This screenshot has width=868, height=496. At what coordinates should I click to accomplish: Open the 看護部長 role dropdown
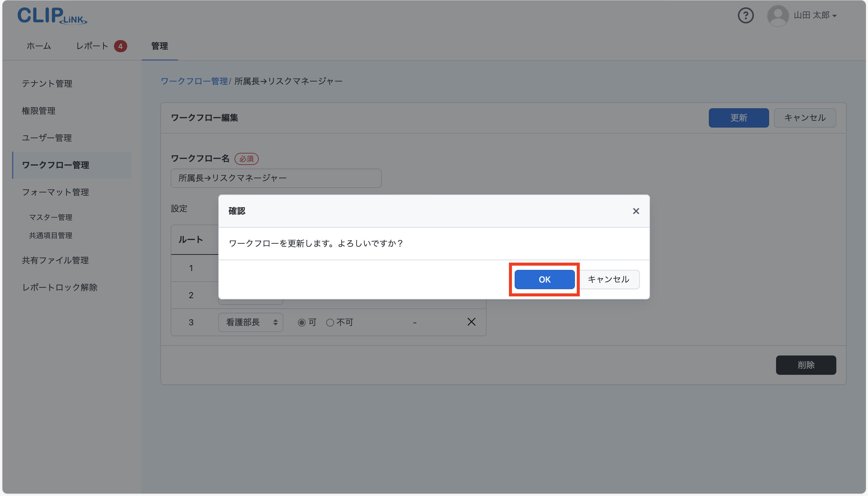click(x=251, y=322)
